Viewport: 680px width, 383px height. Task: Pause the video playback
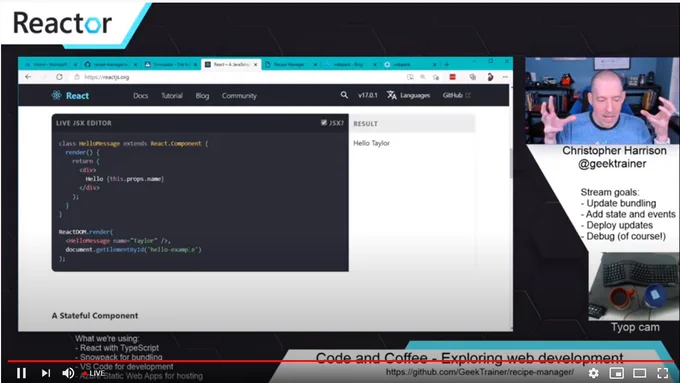(21, 373)
